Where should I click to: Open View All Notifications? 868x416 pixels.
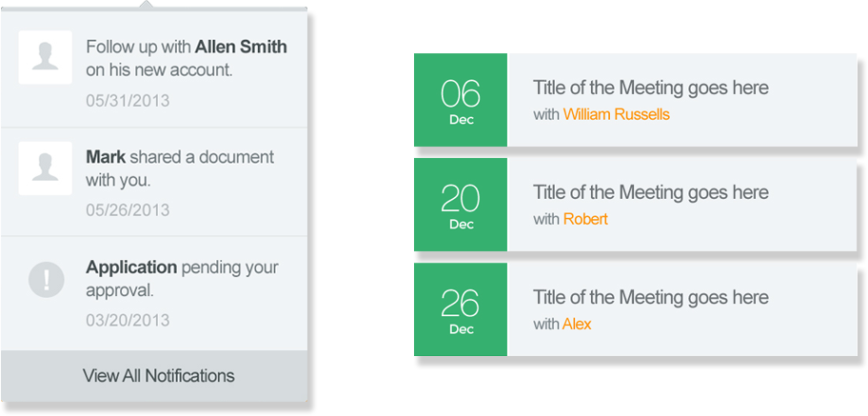tap(158, 376)
